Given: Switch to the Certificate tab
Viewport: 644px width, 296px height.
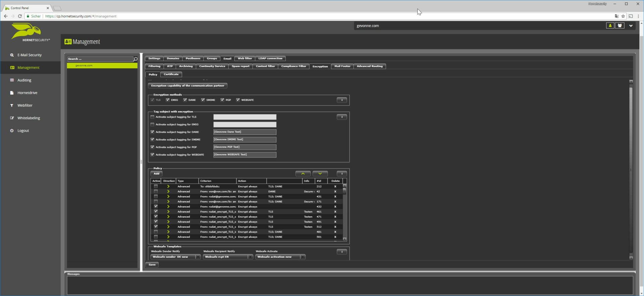Looking at the screenshot, I should click(x=171, y=75).
